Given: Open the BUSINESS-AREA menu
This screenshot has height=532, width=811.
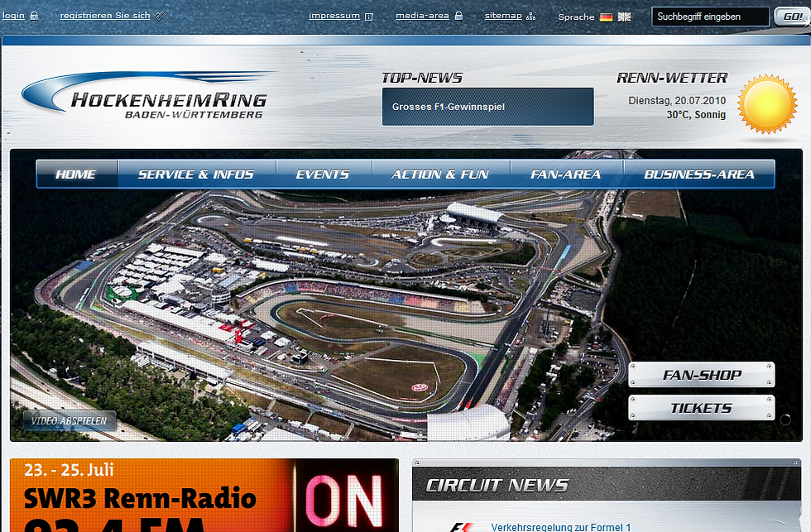Looking at the screenshot, I should pyautogui.click(x=699, y=175).
